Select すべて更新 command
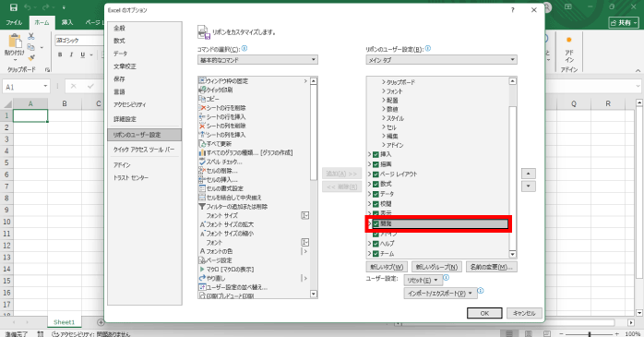Screen dimensions: 644x337 [x=253, y=144]
